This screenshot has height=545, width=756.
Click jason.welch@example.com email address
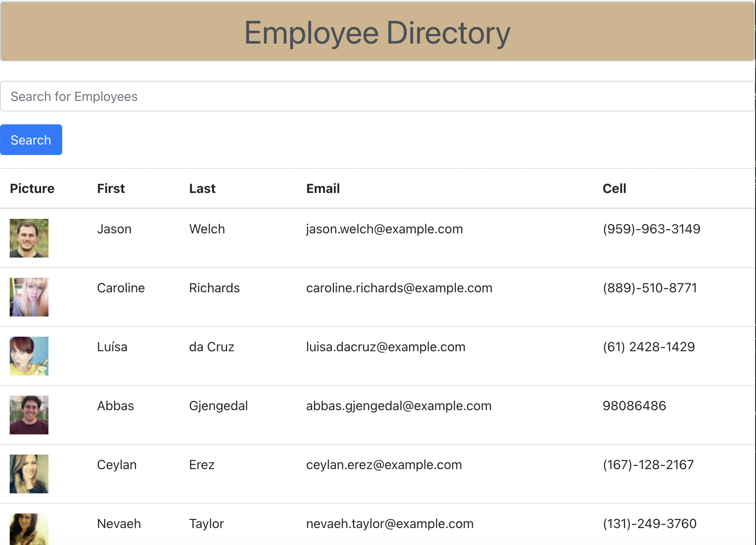[384, 229]
